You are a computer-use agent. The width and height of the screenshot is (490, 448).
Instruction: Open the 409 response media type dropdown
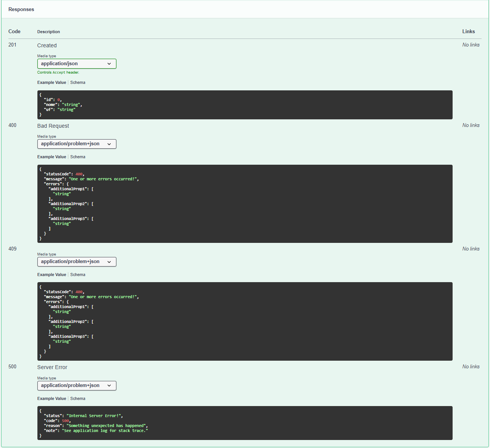(76, 262)
